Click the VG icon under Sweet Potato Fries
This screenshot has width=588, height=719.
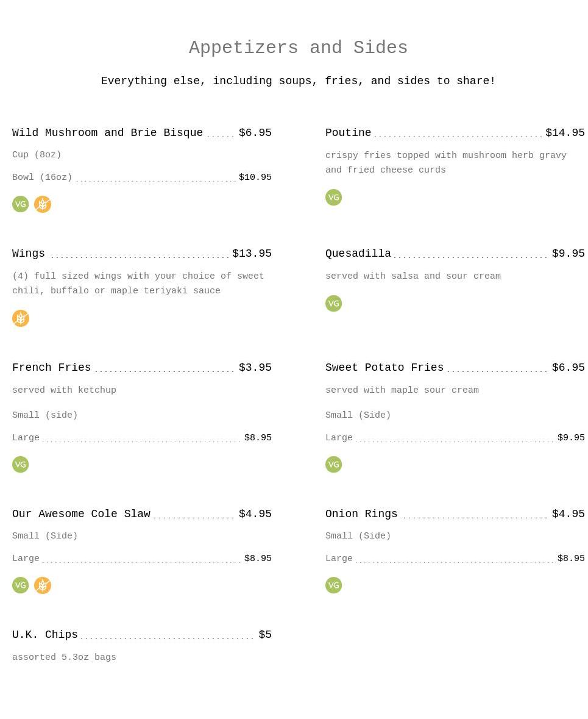pyautogui.click(x=334, y=464)
